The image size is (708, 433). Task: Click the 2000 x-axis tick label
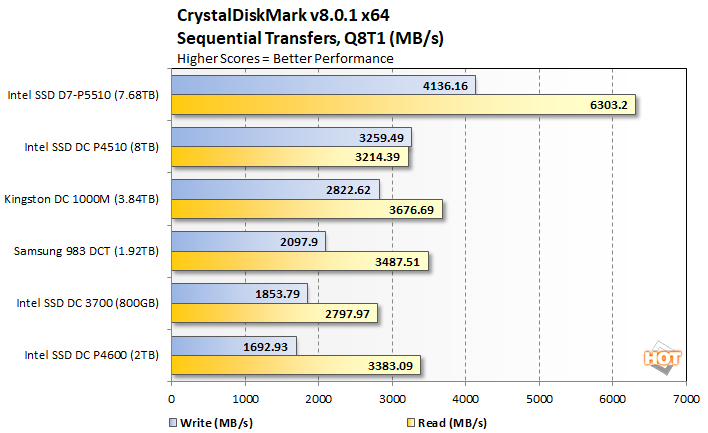coord(318,399)
